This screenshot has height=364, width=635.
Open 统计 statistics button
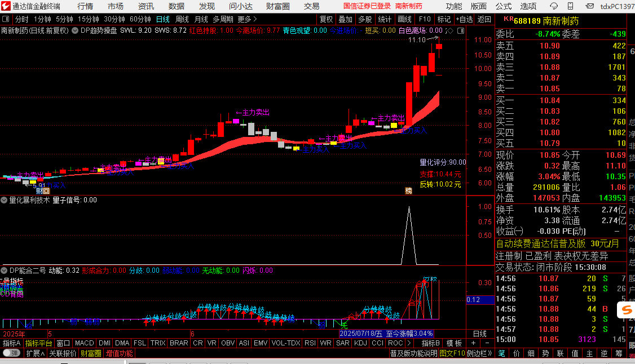(x=385, y=19)
